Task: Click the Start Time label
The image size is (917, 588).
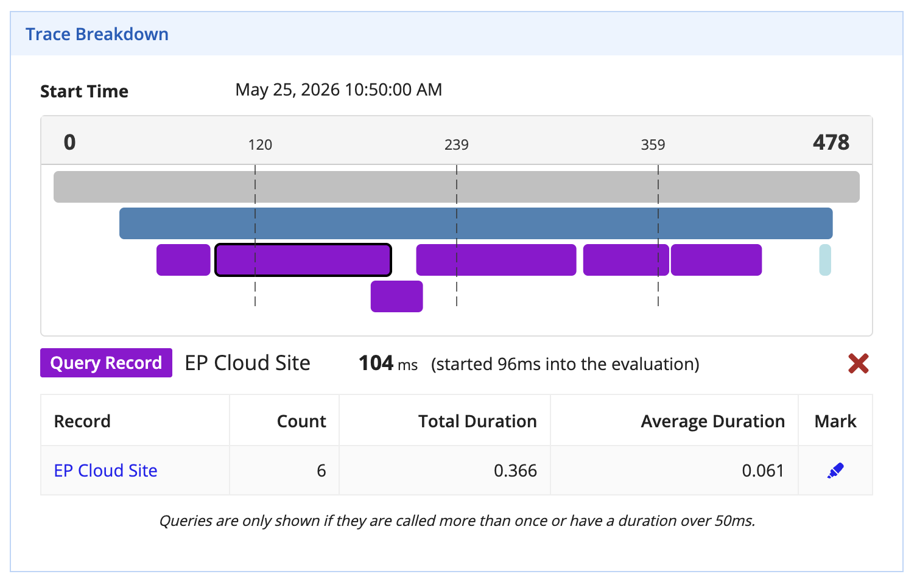Action: tap(84, 91)
